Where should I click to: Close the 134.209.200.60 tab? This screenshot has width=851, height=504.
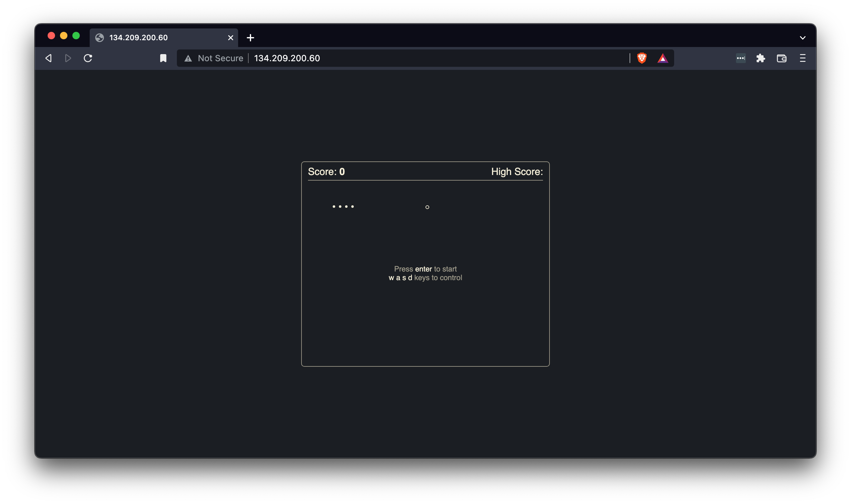(231, 38)
